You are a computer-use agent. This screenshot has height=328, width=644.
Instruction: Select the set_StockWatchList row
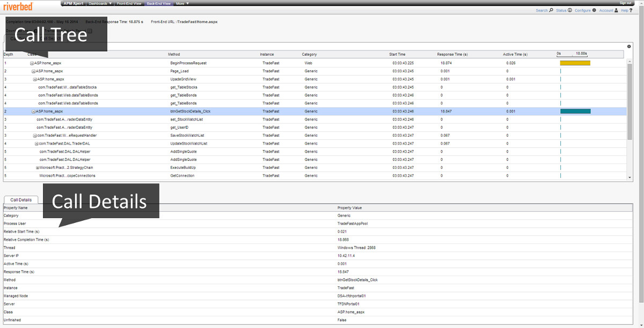point(314,120)
